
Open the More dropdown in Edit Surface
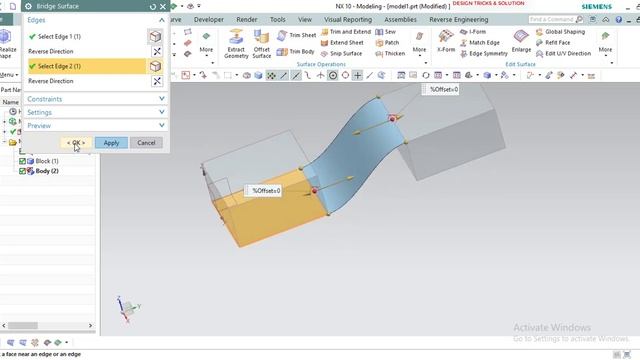click(605, 44)
